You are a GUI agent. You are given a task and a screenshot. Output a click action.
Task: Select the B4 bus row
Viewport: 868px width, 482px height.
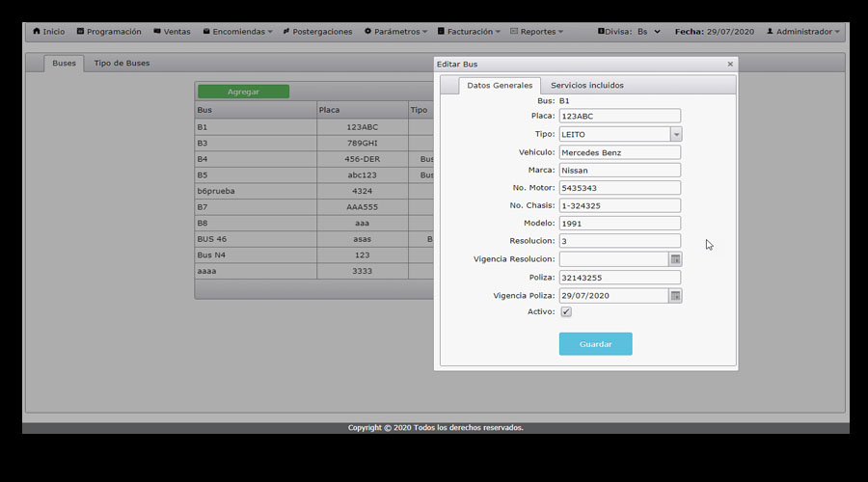tap(314, 159)
